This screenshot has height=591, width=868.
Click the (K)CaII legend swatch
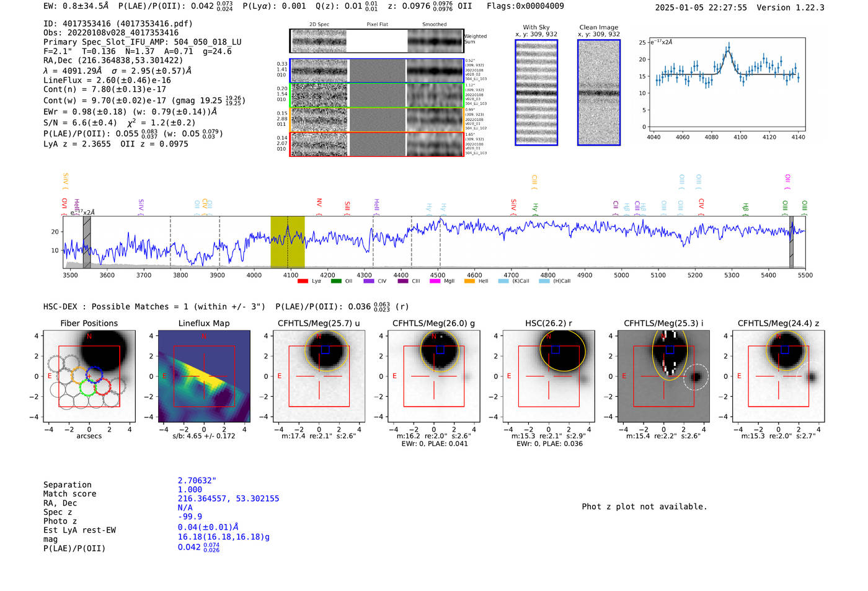coord(503,281)
